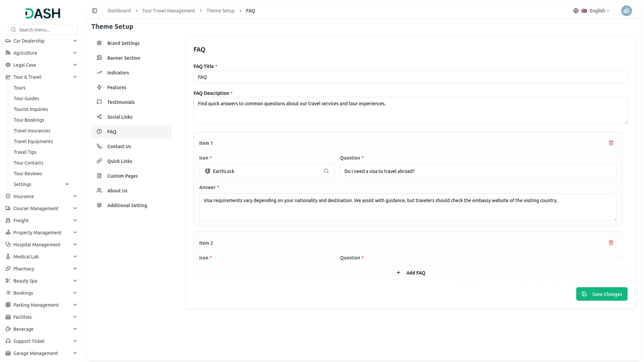Image resolution: width=644 pixels, height=362 pixels.
Task: Click the Social Links share icon
Action: [99, 117]
